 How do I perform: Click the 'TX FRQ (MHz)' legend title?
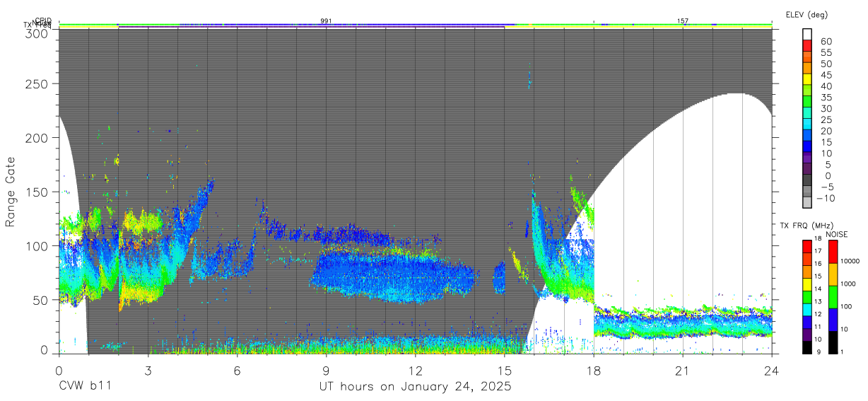click(x=807, y=225)
